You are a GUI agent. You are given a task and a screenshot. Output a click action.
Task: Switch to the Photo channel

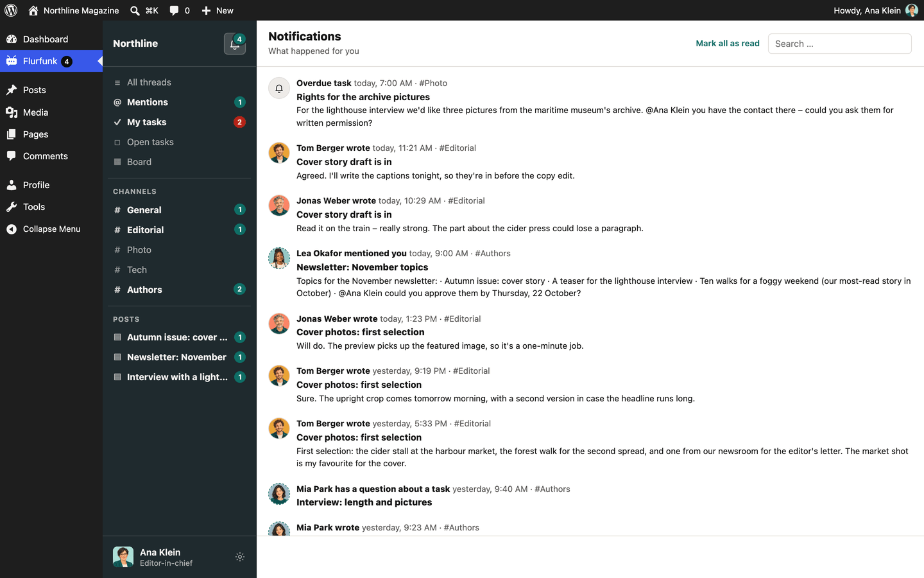coord(180,250)
